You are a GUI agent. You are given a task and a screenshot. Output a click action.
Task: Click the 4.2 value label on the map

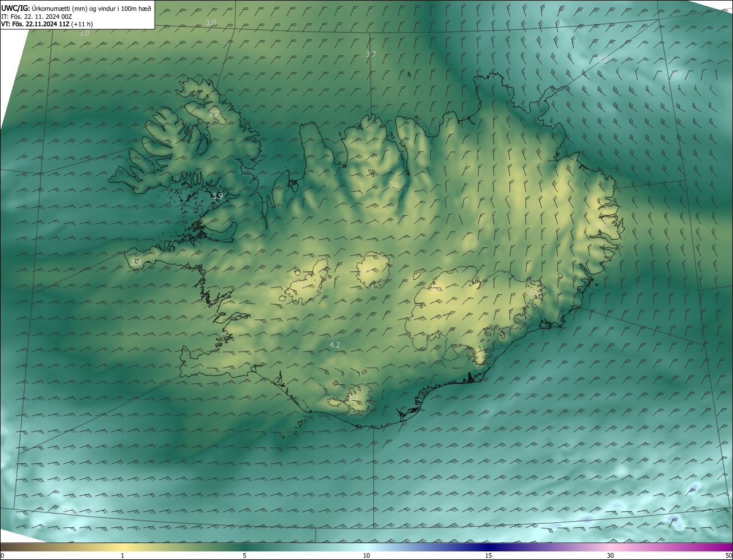point(335,345)
